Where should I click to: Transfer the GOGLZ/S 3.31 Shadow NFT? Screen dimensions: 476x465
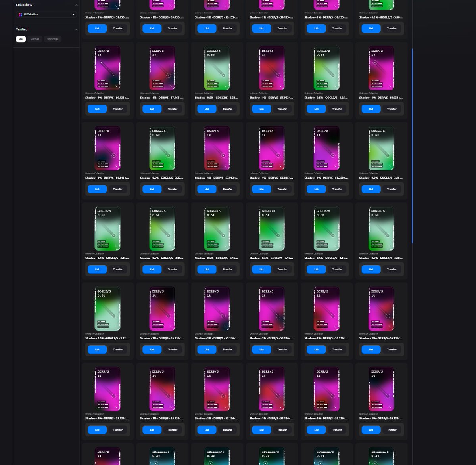point(227,109)
